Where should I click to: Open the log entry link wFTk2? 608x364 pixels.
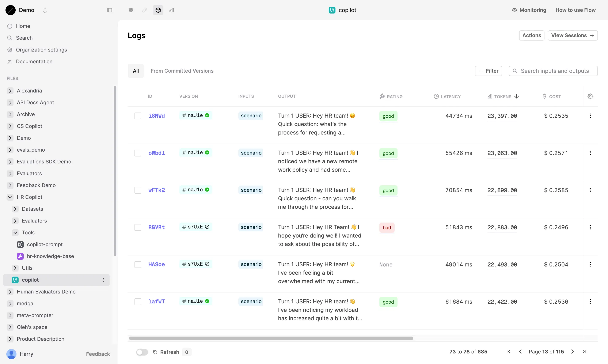point(156,190)
